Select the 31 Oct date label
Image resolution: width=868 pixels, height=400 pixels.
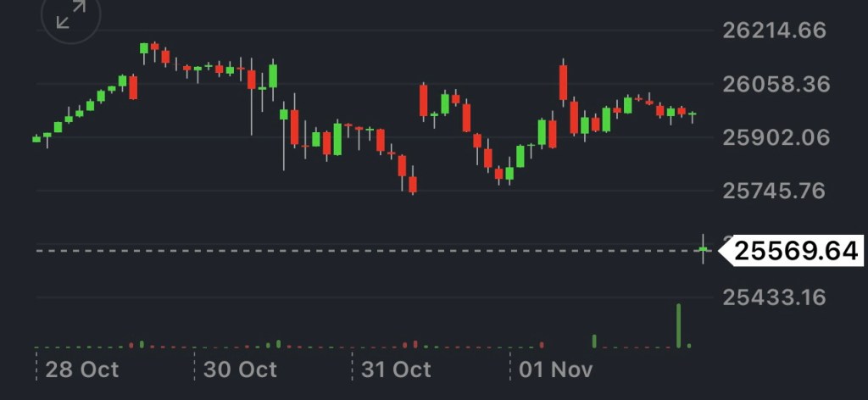(396, 369)
